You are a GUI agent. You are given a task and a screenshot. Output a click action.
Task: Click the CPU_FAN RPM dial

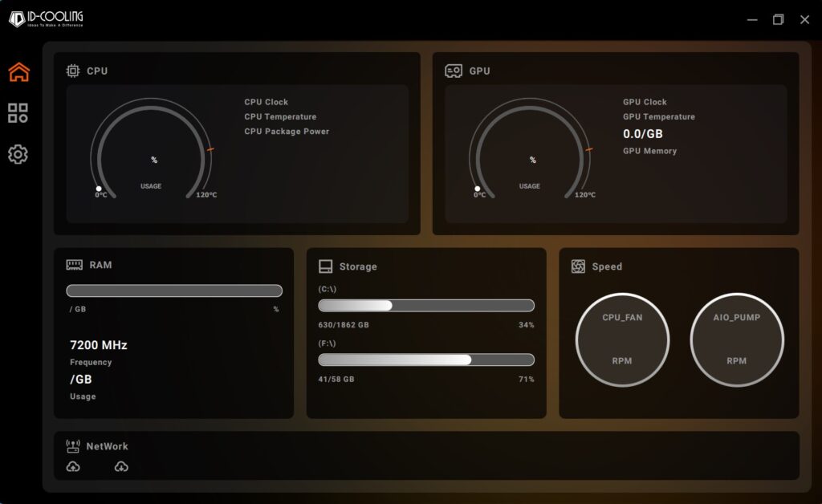coord(622,339)
